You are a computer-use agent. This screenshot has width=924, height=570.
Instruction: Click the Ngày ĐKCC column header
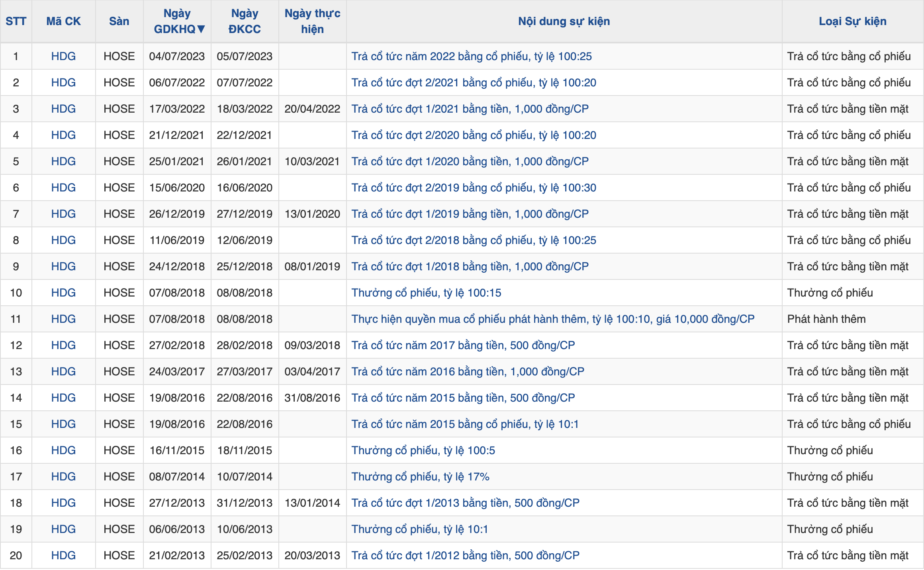pos(245,21)
